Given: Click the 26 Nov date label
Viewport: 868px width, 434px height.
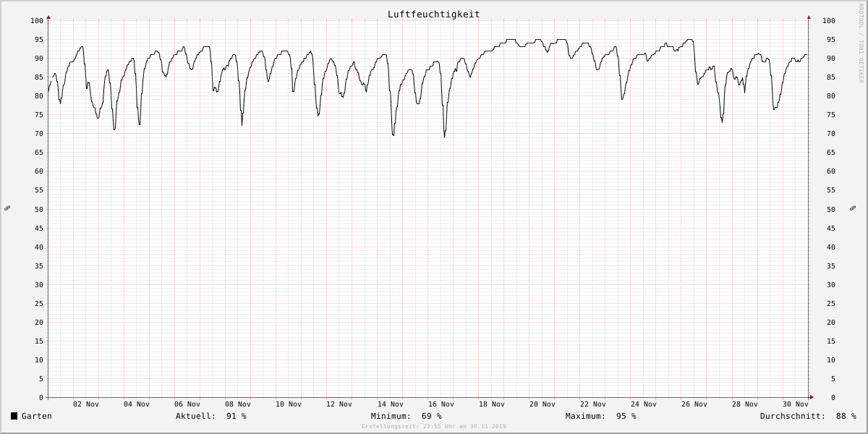Looking at the screenshot, I should coord(694,404).
